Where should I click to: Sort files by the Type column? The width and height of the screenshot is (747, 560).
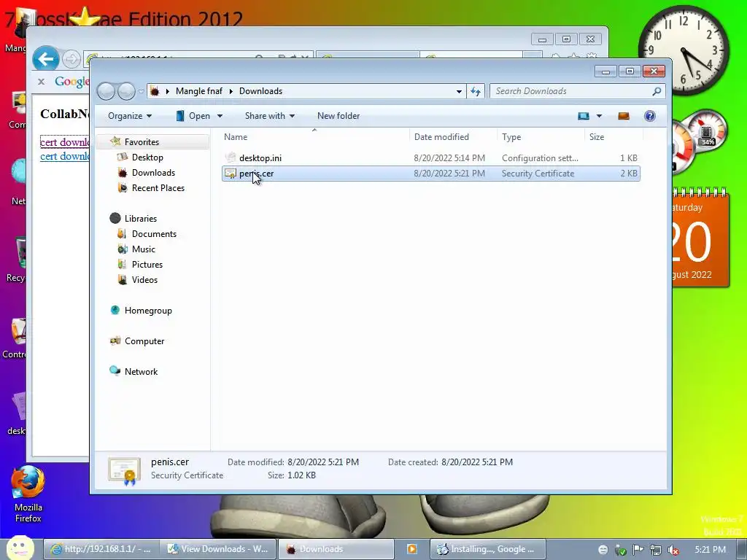[541, 137]
